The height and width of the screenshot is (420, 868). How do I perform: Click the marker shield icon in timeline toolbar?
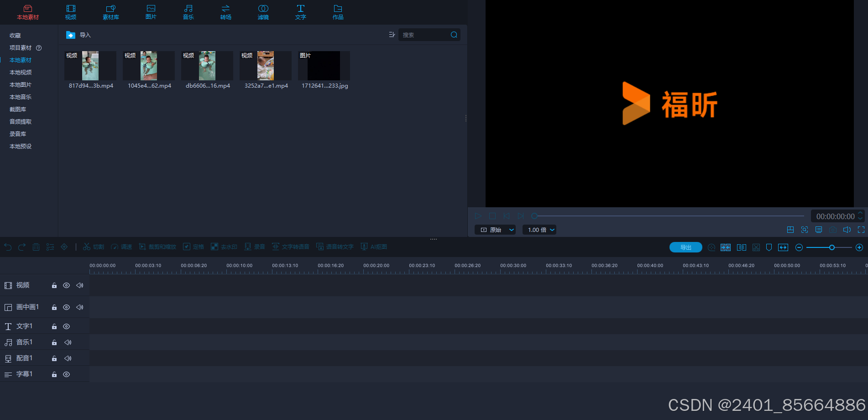(x=769, y=247)
